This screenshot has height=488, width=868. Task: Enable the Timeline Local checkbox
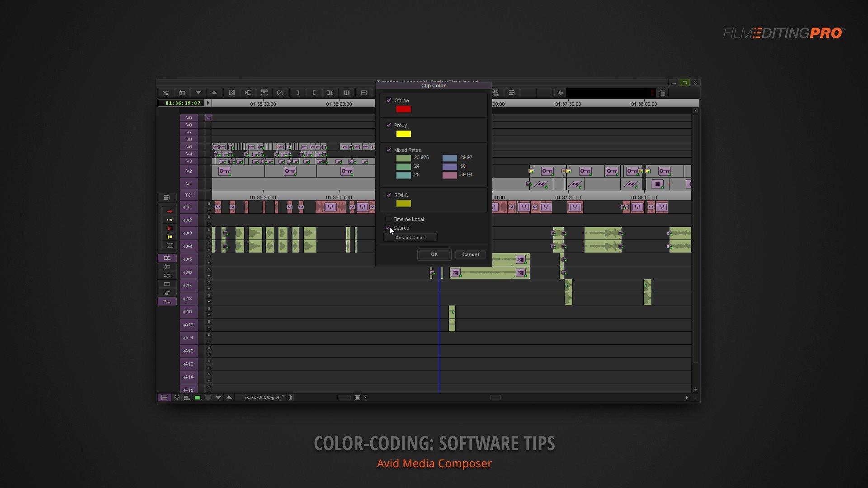click(388, 219)
